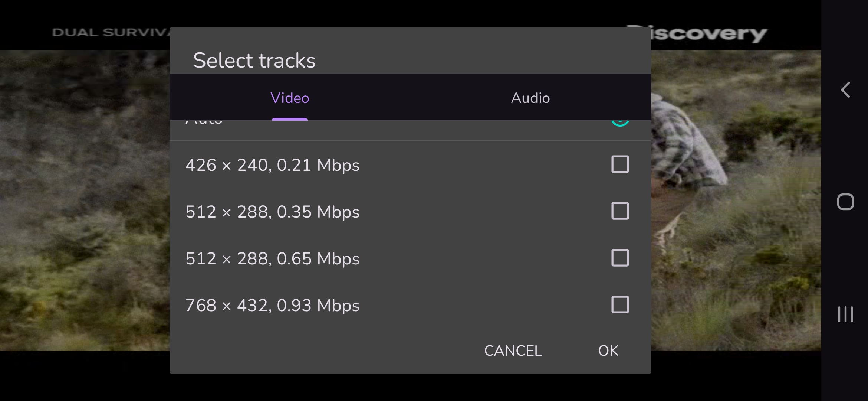Check the 0.65 Mbps track checkbox

point(620,258)
